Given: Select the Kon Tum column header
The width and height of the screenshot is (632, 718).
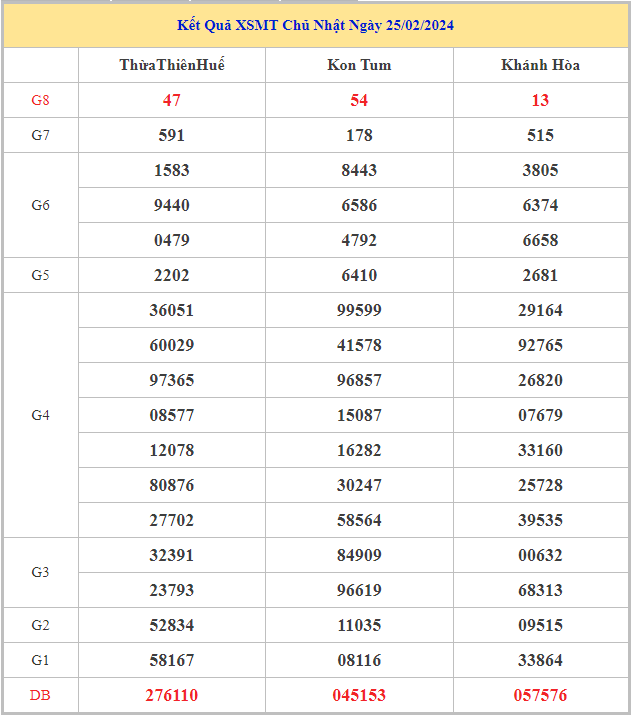Looking at the screenshot, I should point(359,65).
